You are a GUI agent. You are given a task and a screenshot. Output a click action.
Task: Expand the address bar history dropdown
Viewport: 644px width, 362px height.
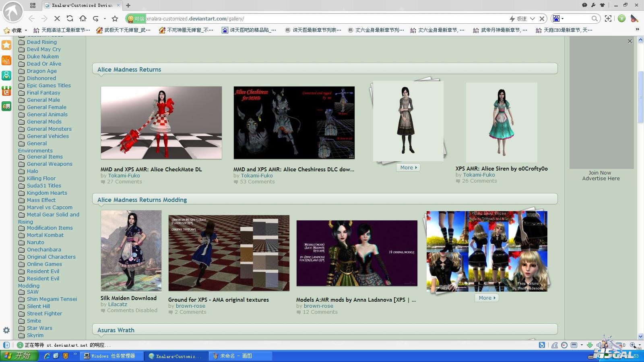click(x=533, y=19)
